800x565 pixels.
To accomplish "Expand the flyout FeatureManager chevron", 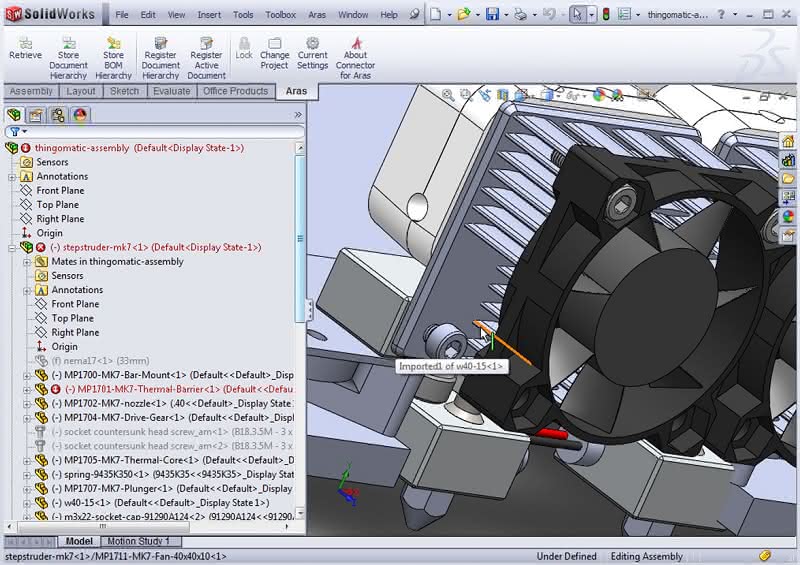I will point(298,115).
